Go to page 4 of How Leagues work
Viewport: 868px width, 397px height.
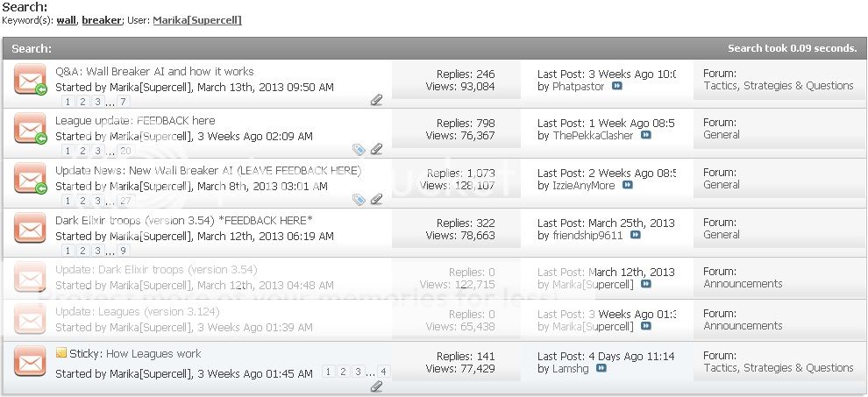tap(383, 372)
